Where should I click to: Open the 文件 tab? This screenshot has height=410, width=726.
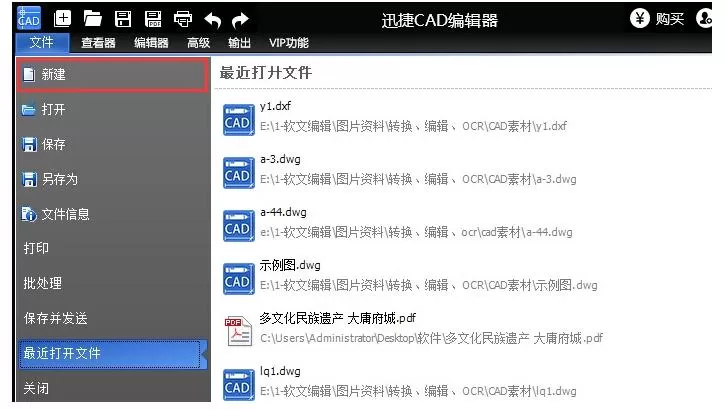click(42, 43)
